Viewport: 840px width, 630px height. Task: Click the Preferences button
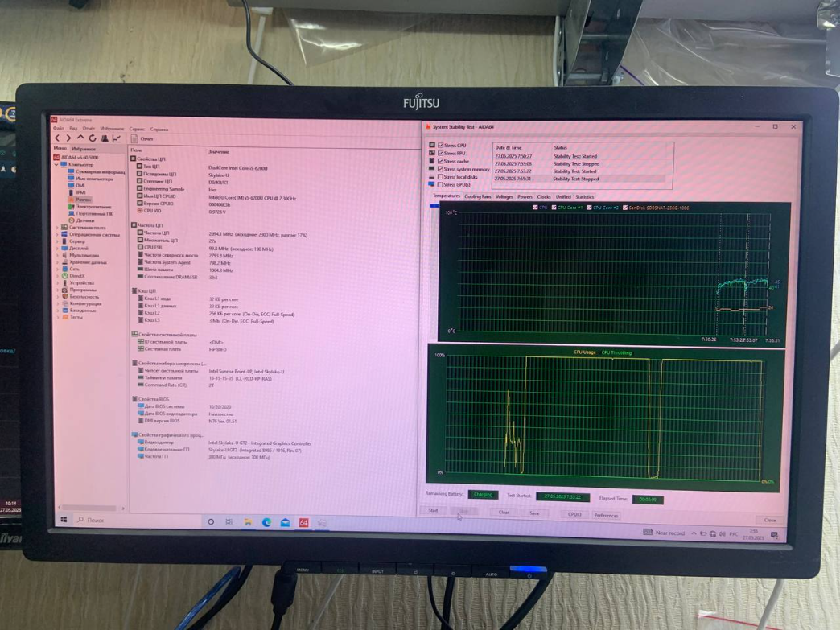click(606, 515)
